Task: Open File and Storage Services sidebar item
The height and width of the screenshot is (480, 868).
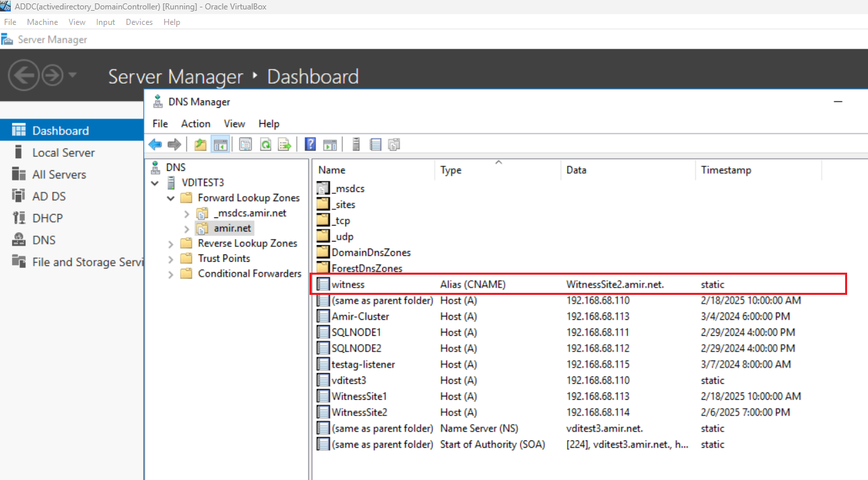Action: [72, 262]
